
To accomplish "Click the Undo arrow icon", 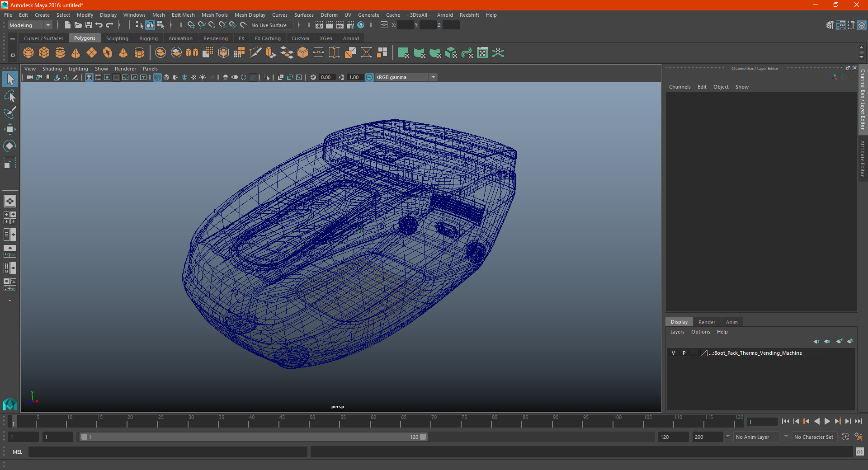I will pos(99,25).
